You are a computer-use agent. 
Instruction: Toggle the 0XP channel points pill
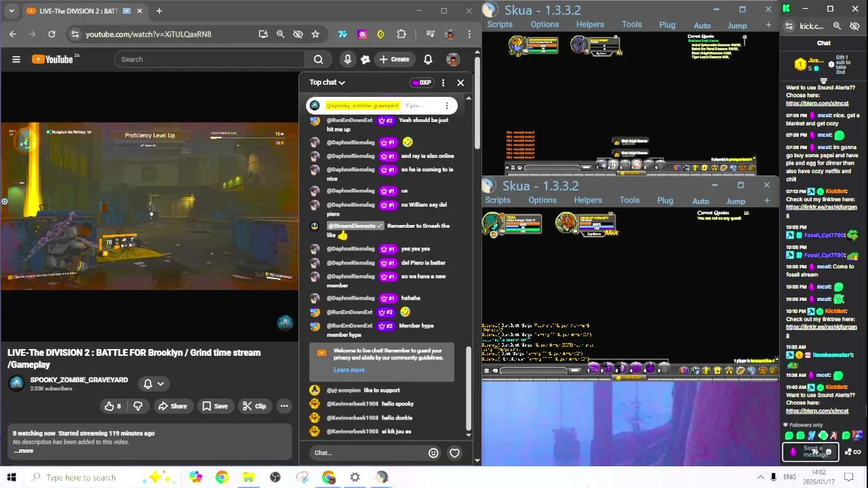[422, 83]
